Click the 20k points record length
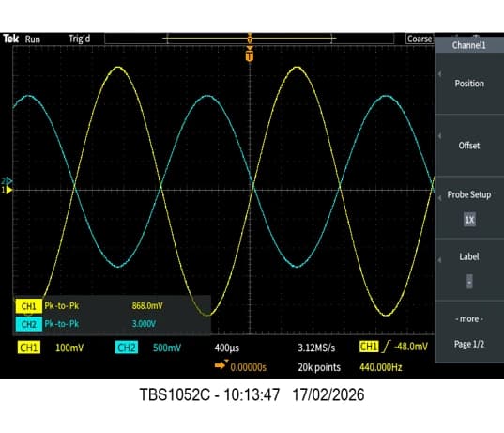Screen dimensions: 504x433 [319, 367]
